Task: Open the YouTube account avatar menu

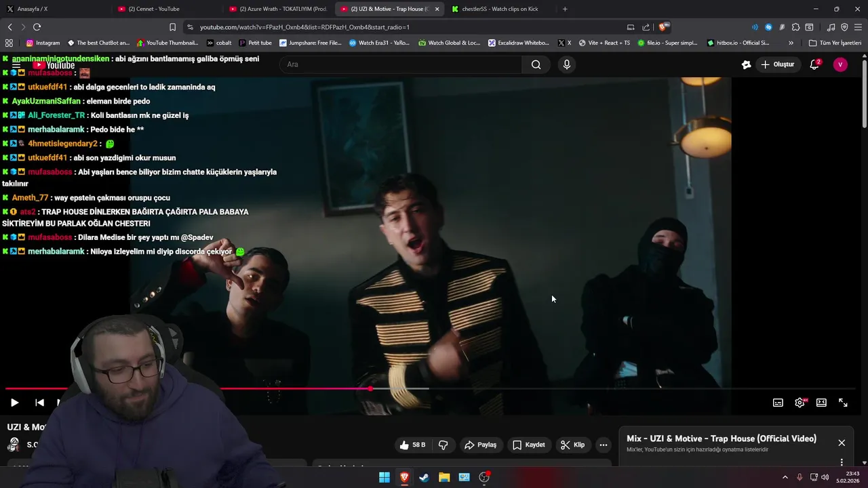Action: (x=840, y=64)
